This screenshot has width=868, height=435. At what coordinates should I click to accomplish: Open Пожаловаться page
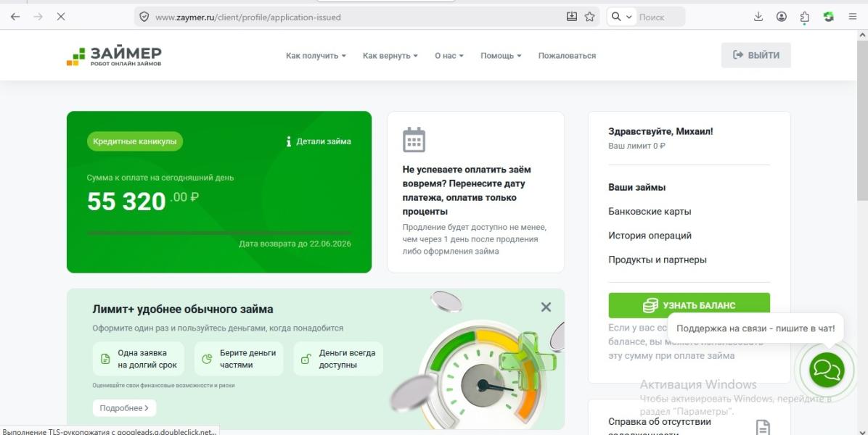(567, 56)
